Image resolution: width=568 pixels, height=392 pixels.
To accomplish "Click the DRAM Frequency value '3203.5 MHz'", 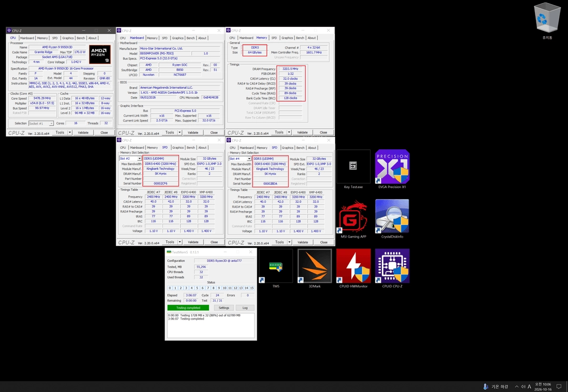I will (x=290, y=69).
